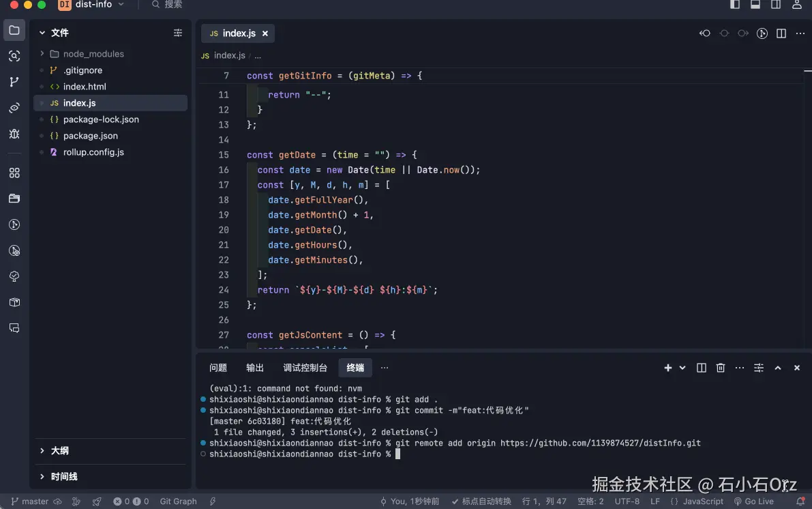
Task: Click the lightning icon next to Git Graph
Action: click(x=213, y=501)
